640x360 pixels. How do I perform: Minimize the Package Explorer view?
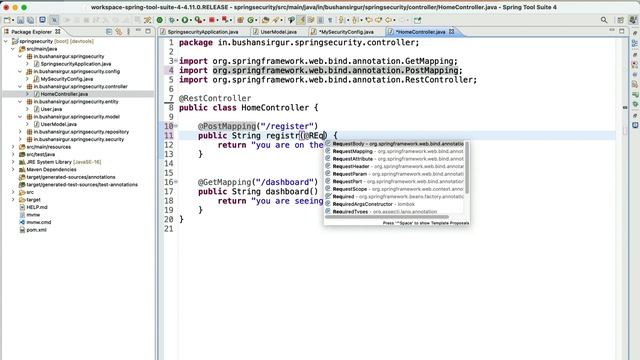[x=138, y=31]
